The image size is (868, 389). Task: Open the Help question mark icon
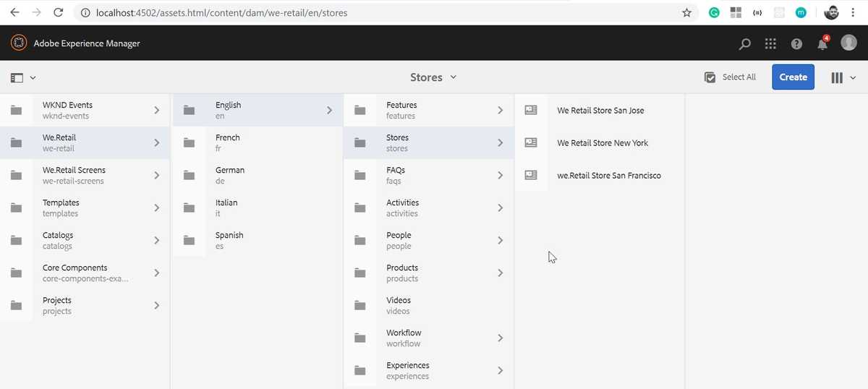pyautogui.click(x=796, y=44)
